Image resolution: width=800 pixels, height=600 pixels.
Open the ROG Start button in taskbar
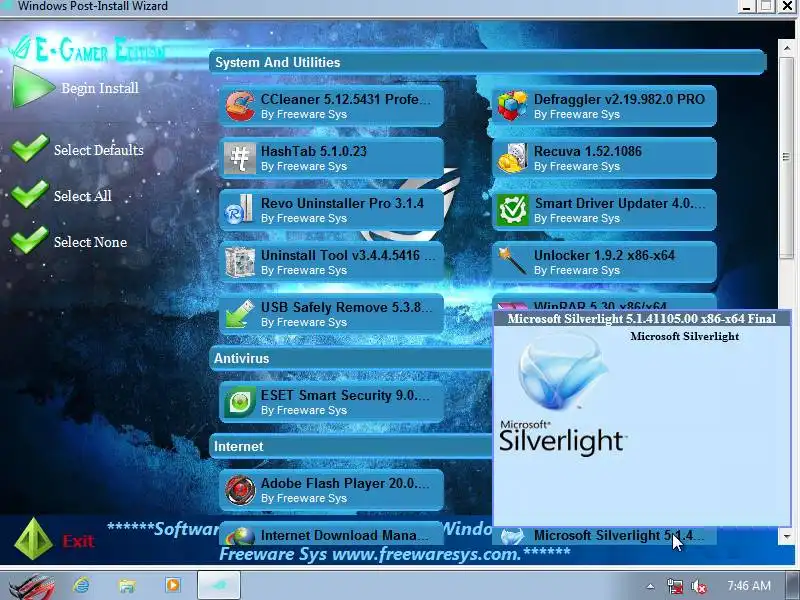point(32,586)
